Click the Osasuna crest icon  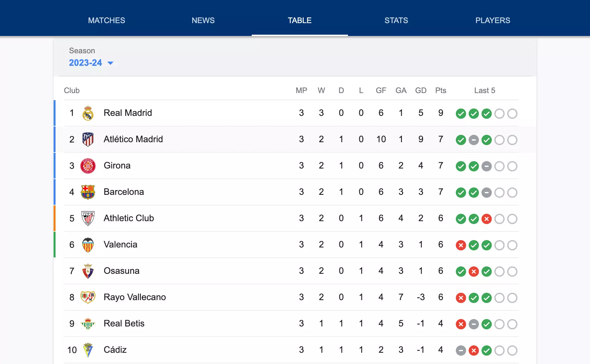click(88, 271)
